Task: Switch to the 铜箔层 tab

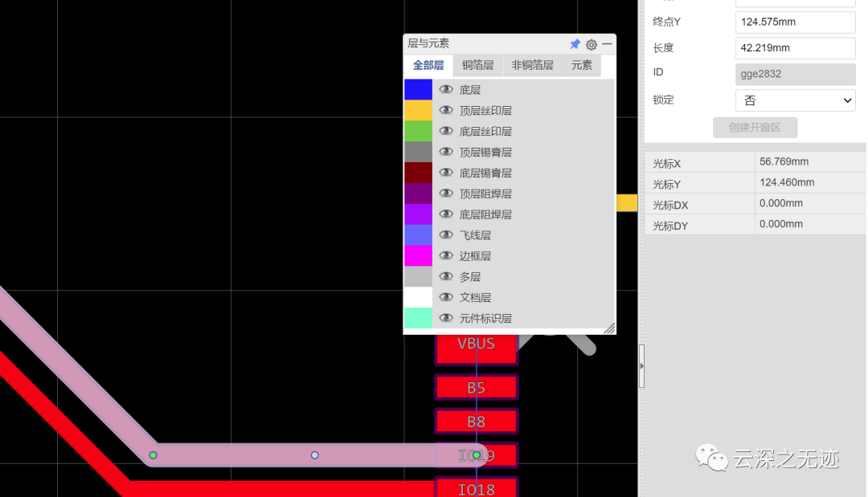Action: coord(477,65)
